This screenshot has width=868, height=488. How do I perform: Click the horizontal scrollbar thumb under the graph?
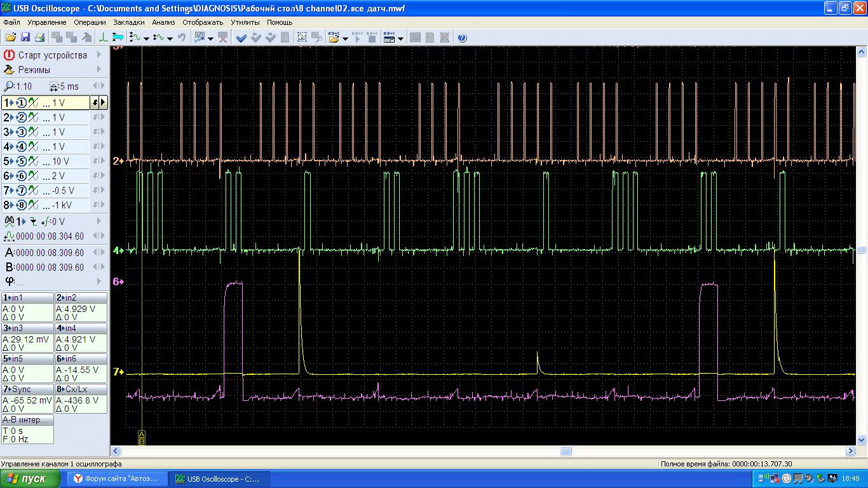point(566,451)
